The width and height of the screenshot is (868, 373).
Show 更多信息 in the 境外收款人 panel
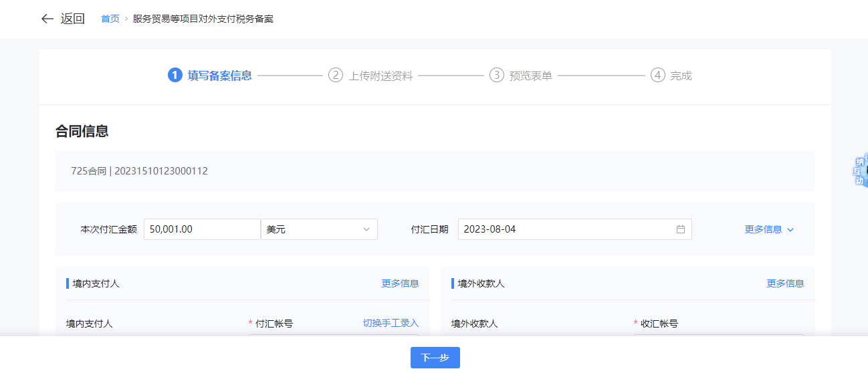click(x=785, y=283)
